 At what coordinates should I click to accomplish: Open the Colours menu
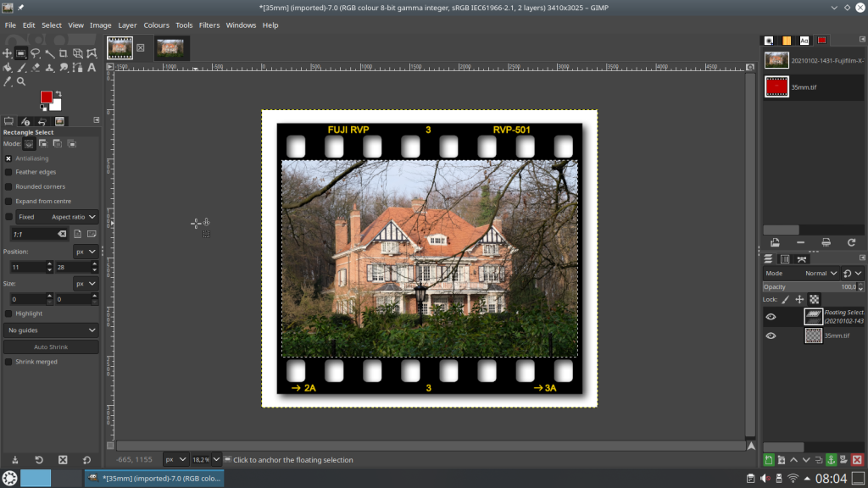(156, 25)
